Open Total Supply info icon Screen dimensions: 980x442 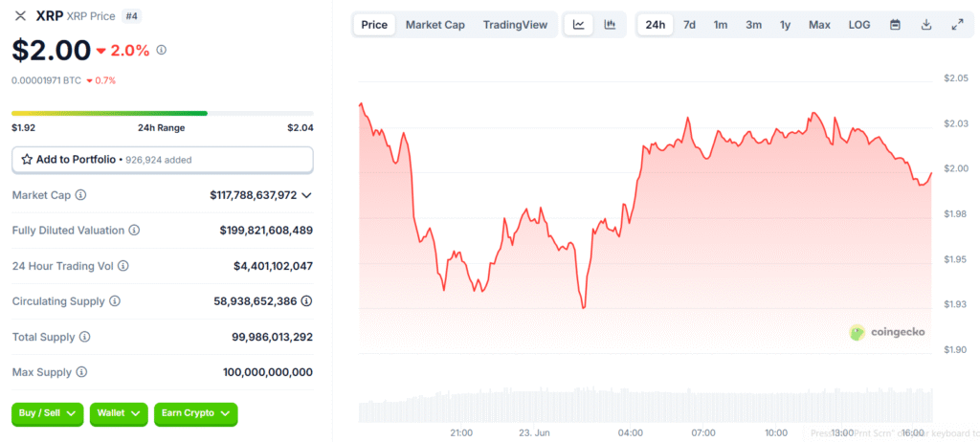(x=85, y=337)
